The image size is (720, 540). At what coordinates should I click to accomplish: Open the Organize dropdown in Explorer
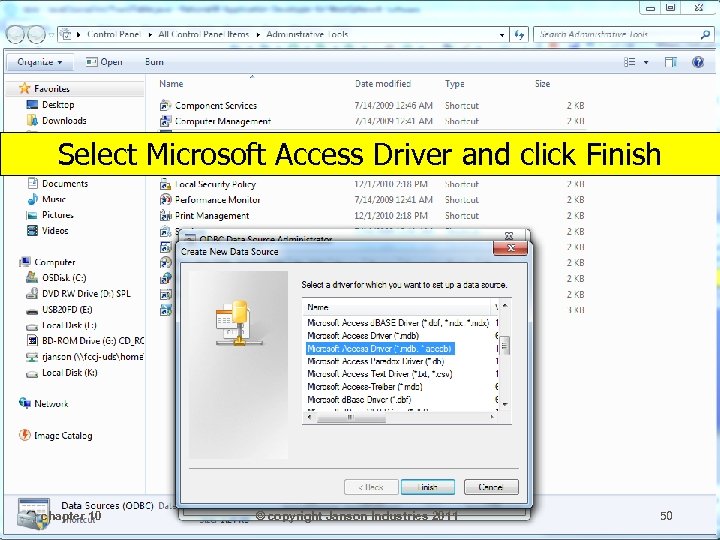click(x=39, y=62)
